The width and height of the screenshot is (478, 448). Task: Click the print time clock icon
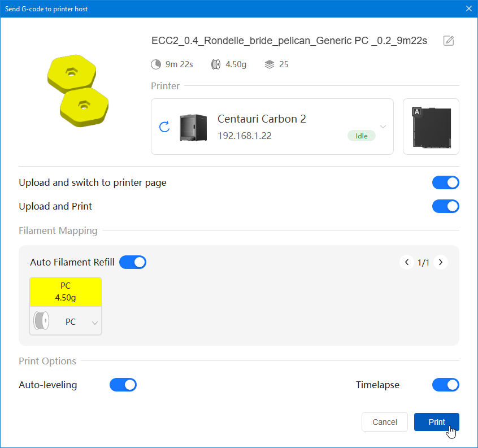[156, 64]
